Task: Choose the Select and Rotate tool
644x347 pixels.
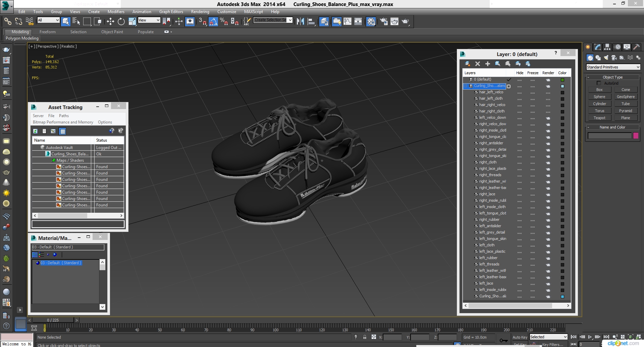Action: click(121, 21)
